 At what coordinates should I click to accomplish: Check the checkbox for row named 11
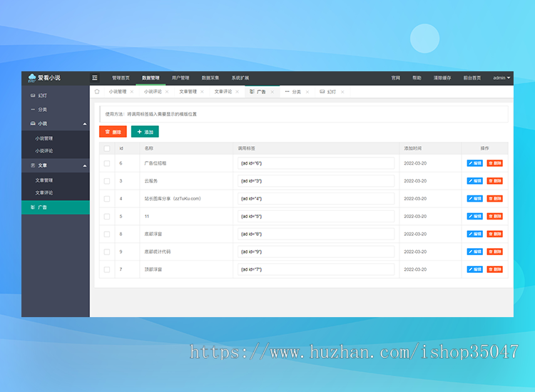pyautogui.click(x=107, y=217)
